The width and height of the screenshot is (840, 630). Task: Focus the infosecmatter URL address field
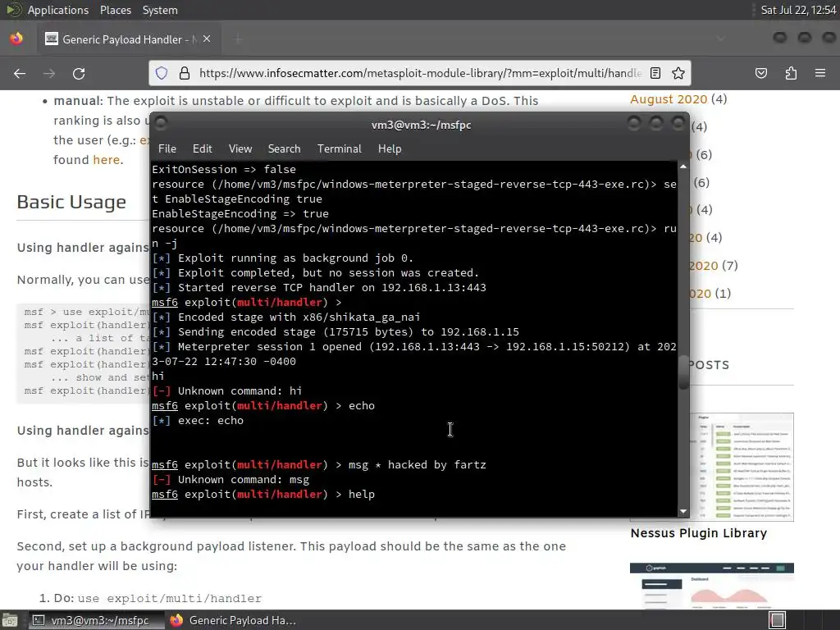pos(420,73)
